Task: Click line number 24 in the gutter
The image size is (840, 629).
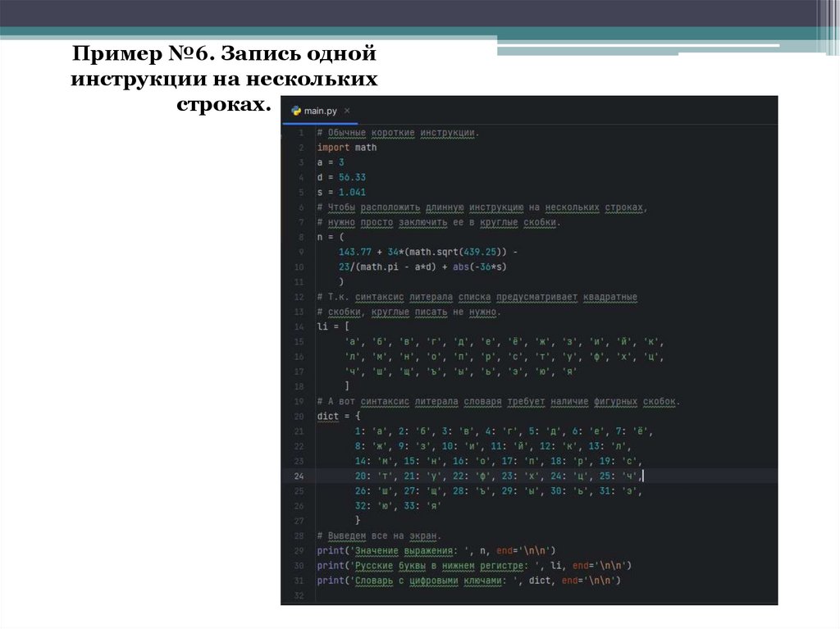Action: click(299, 476)
